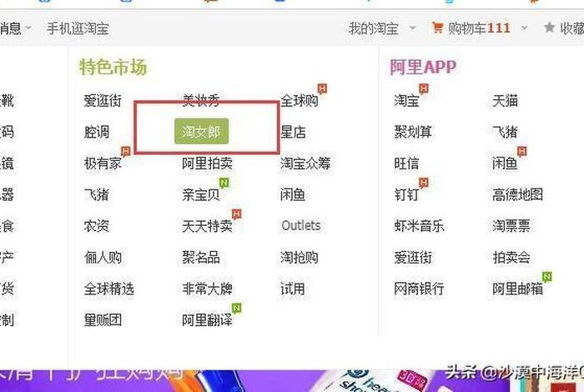
Task: Click the favorites star icon
Action: pos(549,28)
